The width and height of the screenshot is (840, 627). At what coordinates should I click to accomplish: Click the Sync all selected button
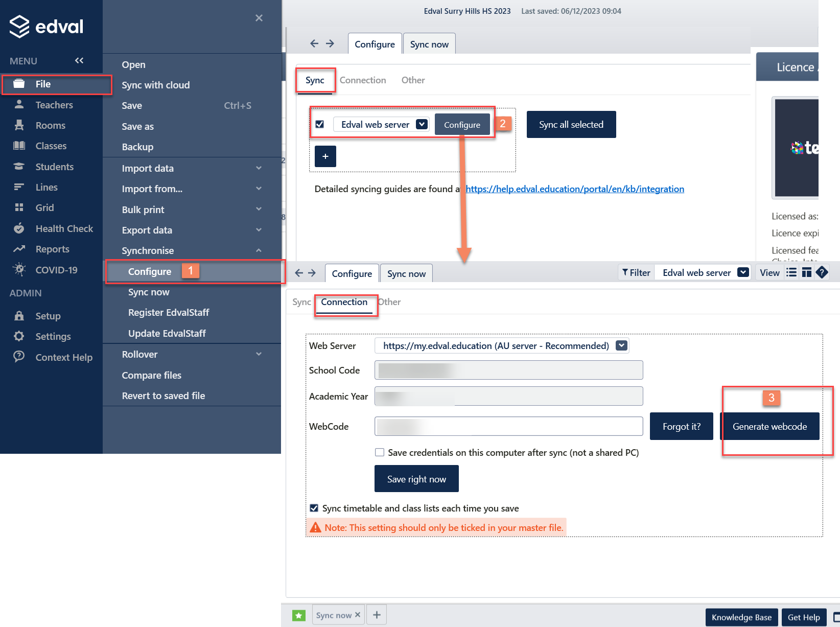(x=571, y=124)
